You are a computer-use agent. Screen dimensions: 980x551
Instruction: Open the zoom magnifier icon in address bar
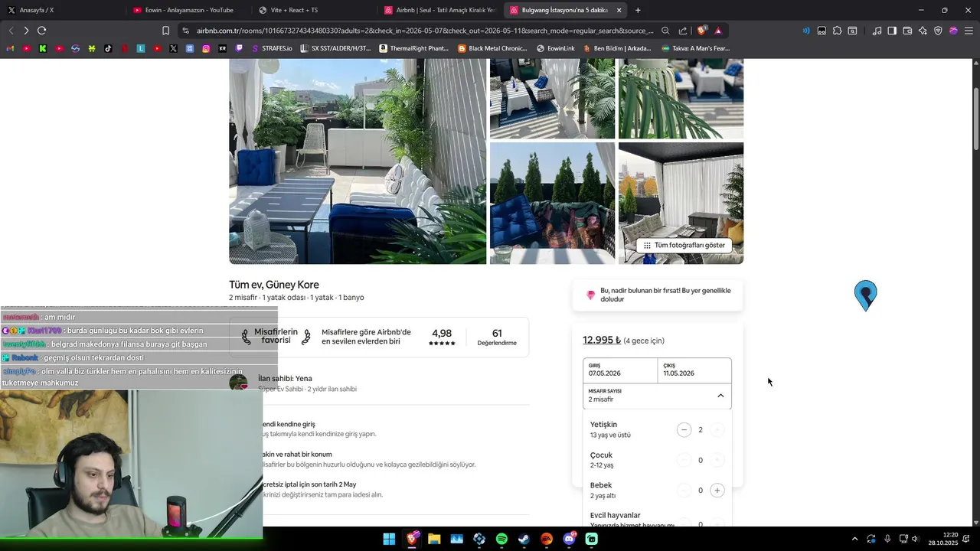point(665,31)
